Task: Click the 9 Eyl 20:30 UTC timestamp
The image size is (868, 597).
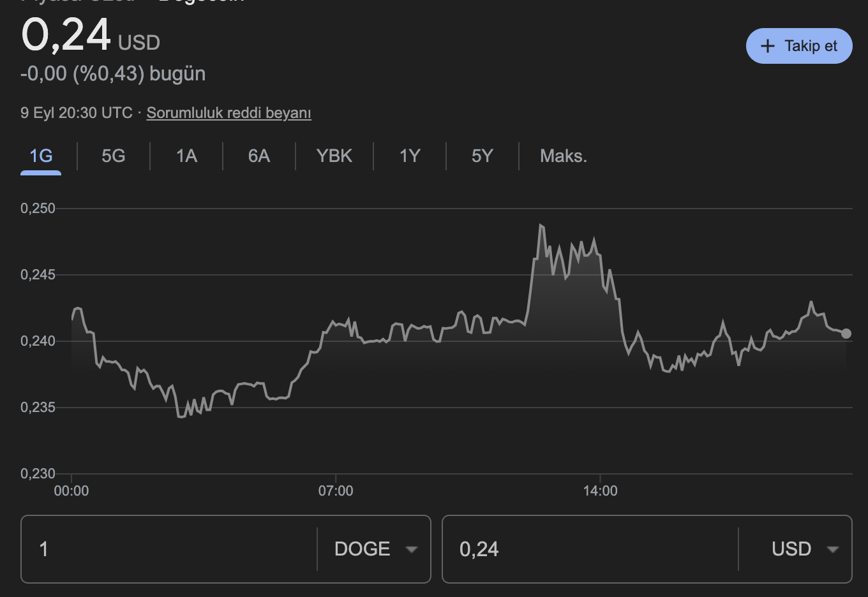Action: pos(77,113)
